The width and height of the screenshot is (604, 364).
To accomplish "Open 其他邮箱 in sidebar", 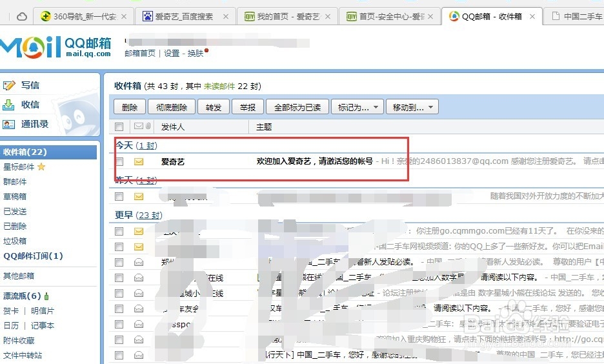I will click(19, 276).
